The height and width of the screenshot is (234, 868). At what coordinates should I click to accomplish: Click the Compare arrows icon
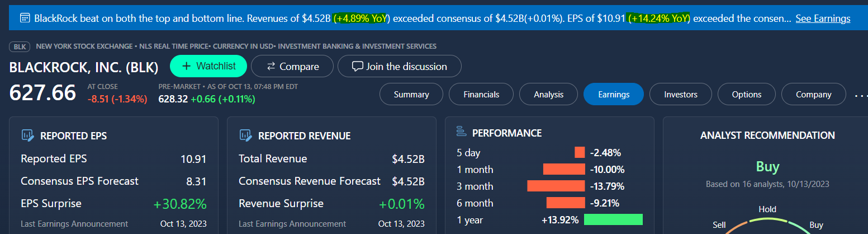271,66
